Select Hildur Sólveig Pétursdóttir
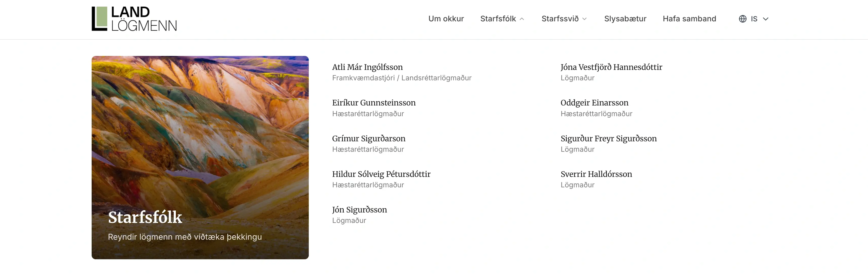The width and height of the screenshot is (868, 274). click(381, 174)
